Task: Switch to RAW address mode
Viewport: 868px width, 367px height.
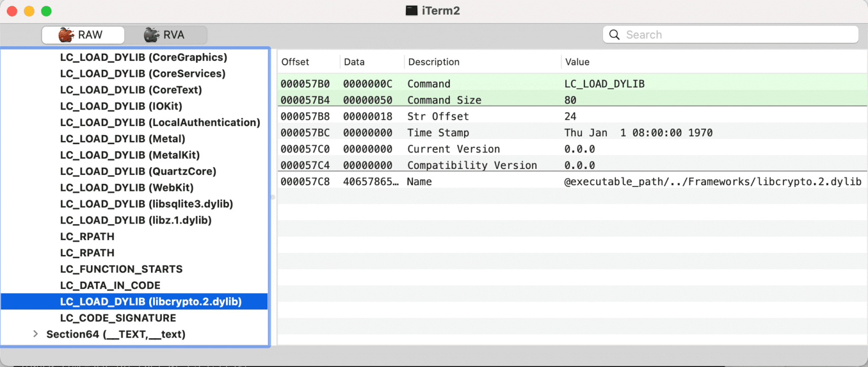Action: pos(83,35)
